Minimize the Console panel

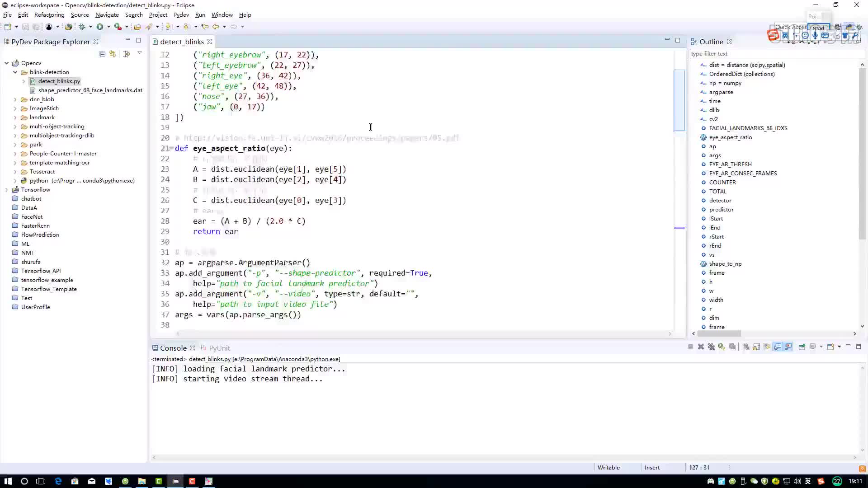click(848, 346)
